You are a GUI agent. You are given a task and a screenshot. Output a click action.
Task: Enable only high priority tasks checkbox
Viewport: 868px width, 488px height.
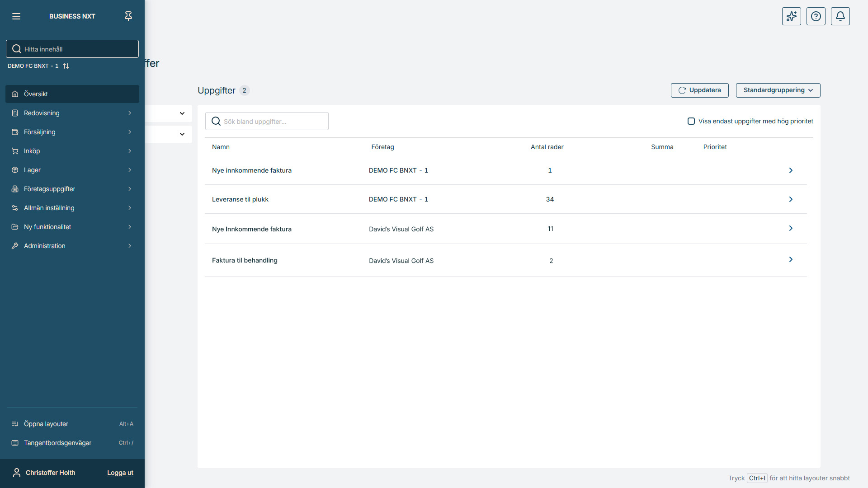click(691, 121)
